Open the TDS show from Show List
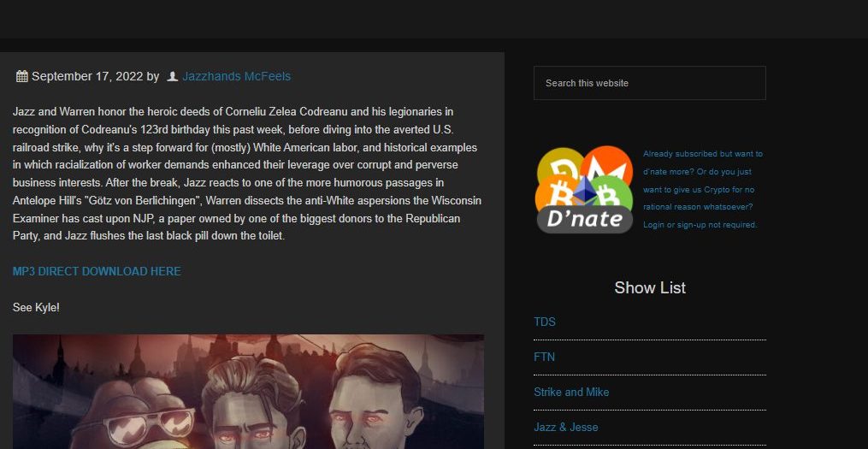Image resolution: width=868 pixels, height=449 pixels. pos(544,322)
